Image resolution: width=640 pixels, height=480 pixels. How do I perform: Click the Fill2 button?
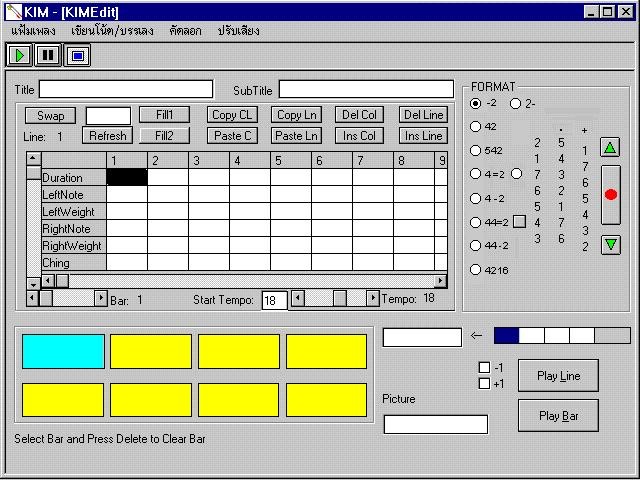164,136
